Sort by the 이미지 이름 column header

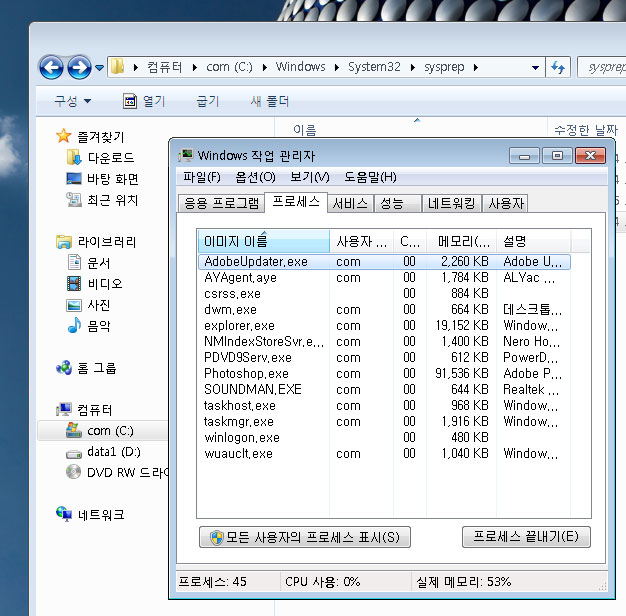pos(263,241)
